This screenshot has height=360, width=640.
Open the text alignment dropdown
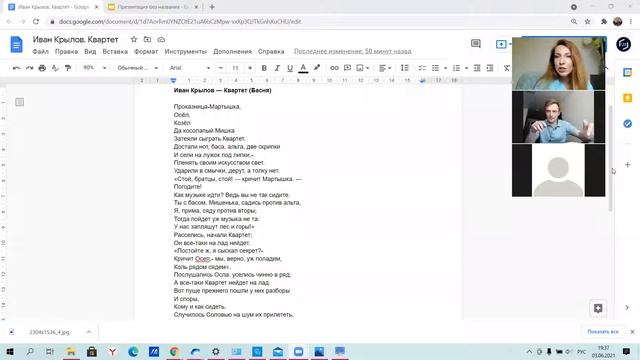click(x=385, y=68)
